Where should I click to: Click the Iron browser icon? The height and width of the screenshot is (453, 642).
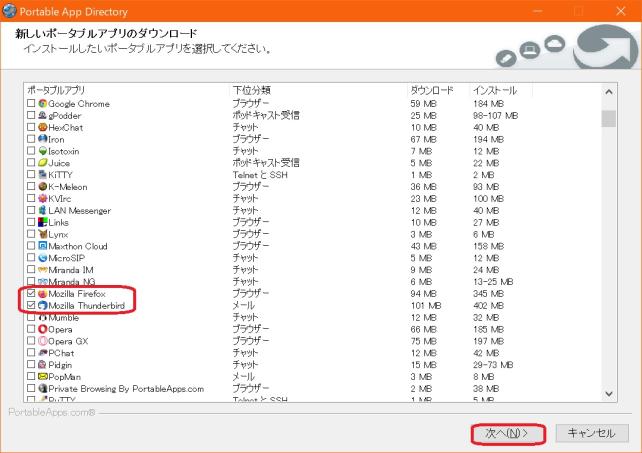click(x=43, y=139)
